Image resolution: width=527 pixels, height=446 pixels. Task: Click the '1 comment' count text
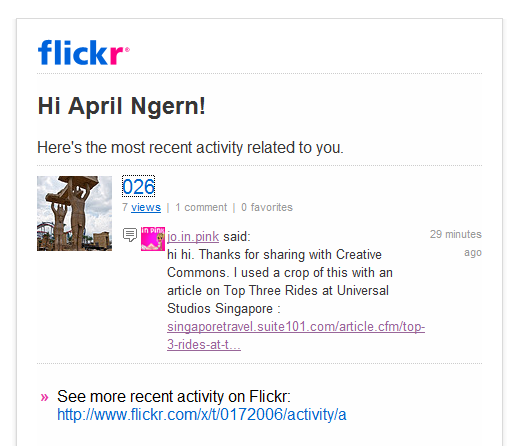201,207
